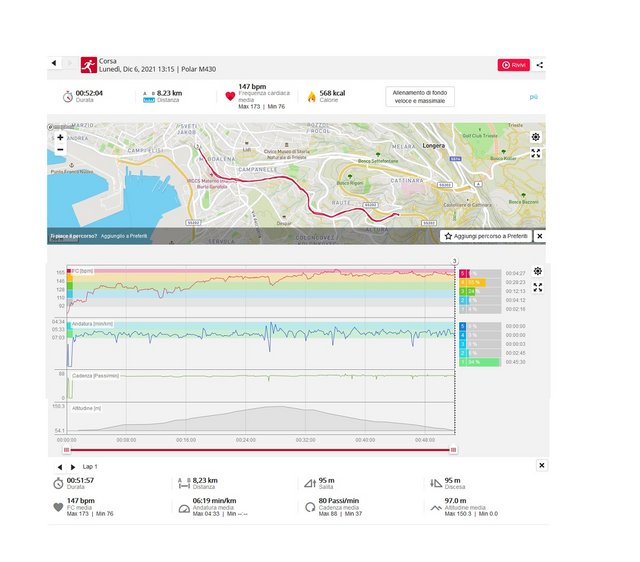Go to previous lap arrow
The height and width of the screenshot is (562, 640).
coord(60,467)
